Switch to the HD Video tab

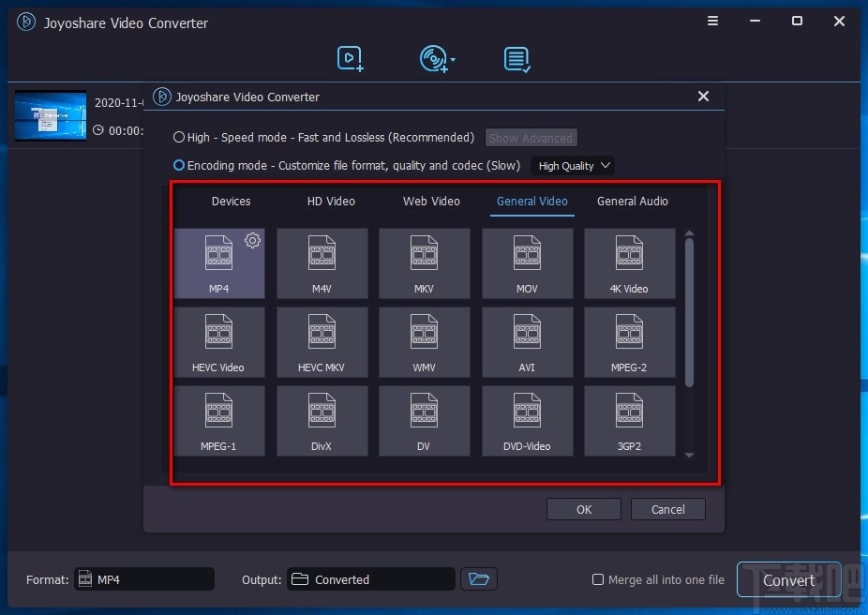pyautogui.click(x=331, y=201)
